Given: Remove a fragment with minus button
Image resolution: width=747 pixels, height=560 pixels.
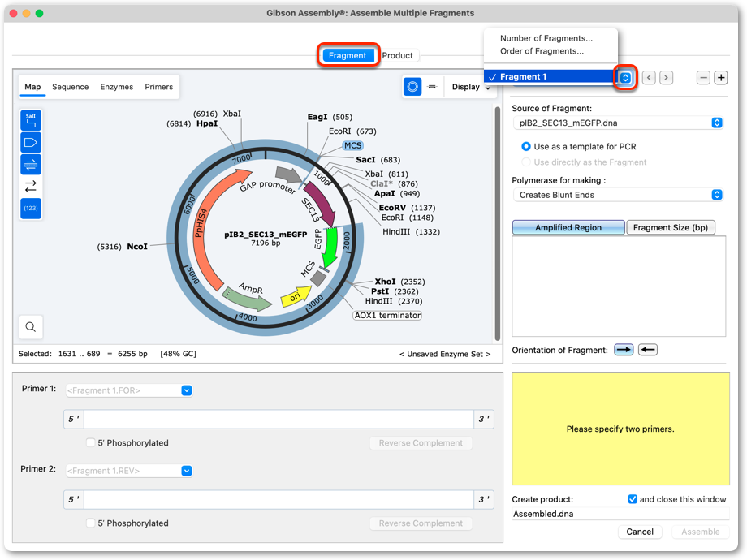Looking at the screenshot, I should pyautogui.click(x=703, y=77).
